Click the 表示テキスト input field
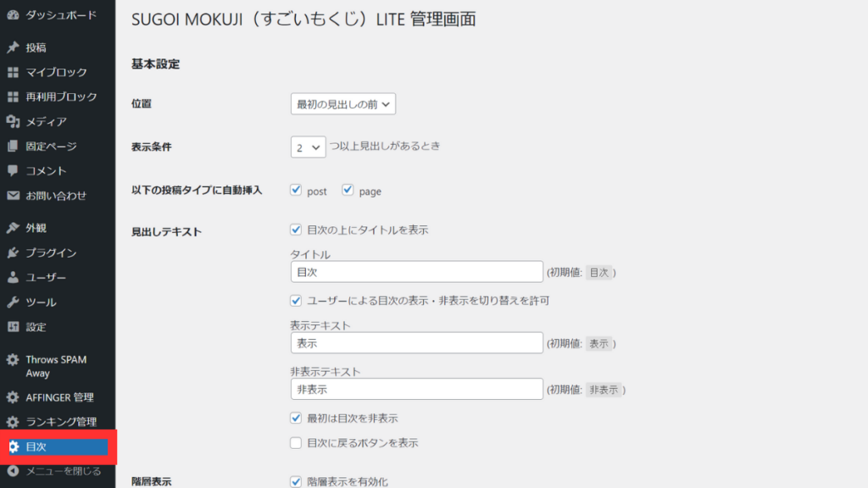The height and width of the screenshot is (488, 868). point(417,343)
